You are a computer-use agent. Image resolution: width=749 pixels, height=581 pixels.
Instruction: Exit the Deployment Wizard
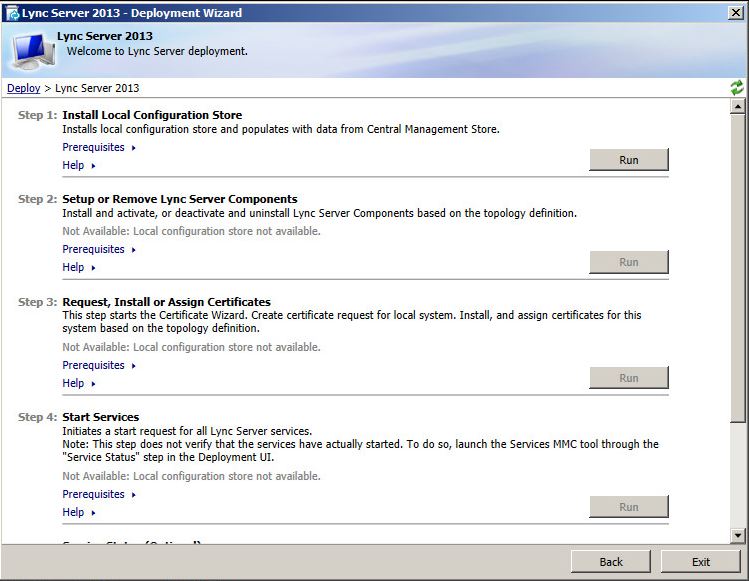tap(701, 562)
